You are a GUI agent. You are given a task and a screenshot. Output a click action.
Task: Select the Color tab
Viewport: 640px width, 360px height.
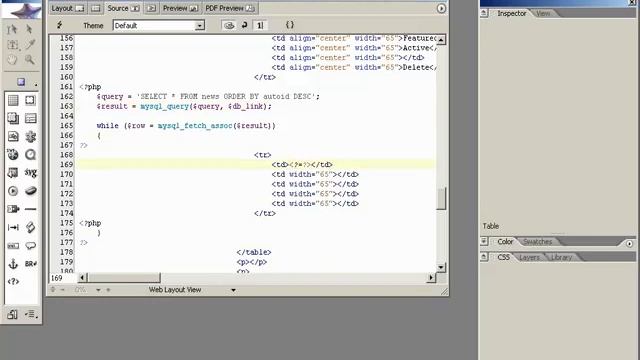505,242
